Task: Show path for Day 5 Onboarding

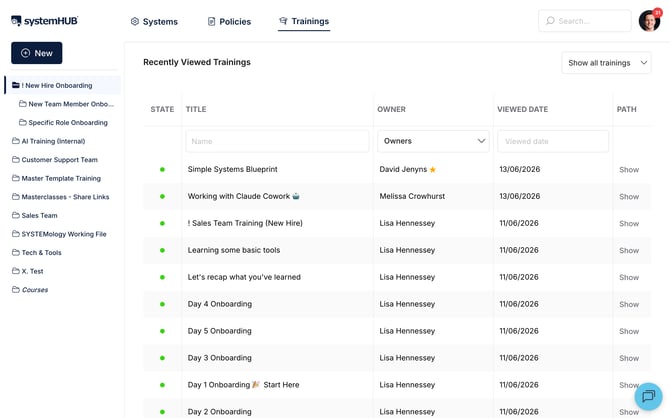Action: point(629,331)
